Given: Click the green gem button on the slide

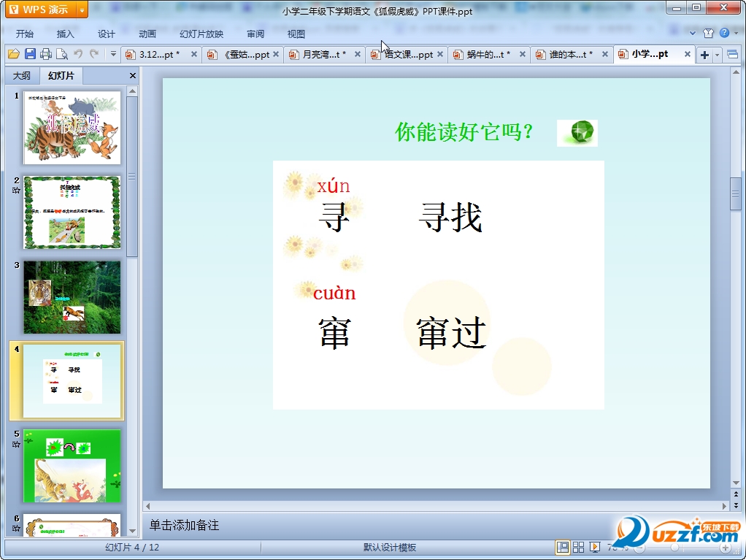Looking at the screenshot, I should coord(577,133).
